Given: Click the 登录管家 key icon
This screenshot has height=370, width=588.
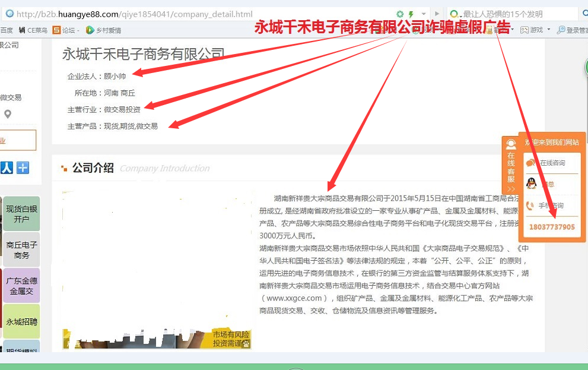Looking at the screenshot, I should (x=561, y=30).
